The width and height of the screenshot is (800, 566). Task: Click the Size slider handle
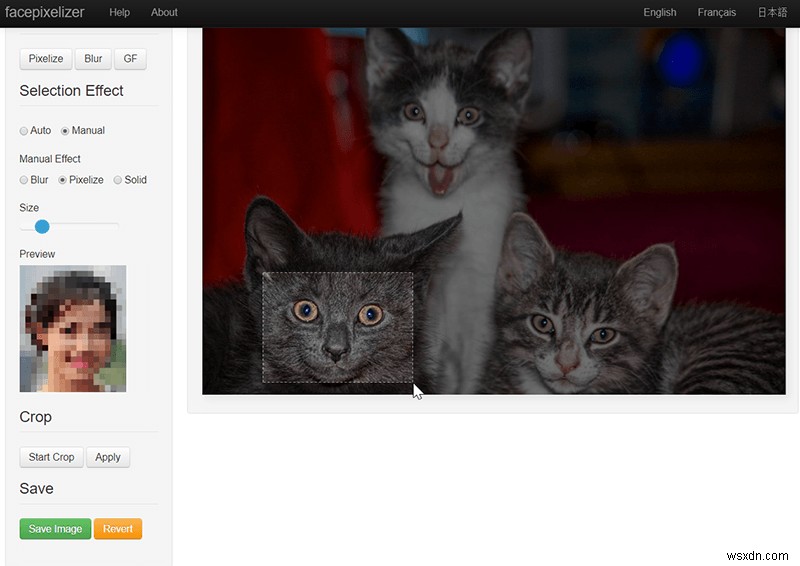pos(42,226)
